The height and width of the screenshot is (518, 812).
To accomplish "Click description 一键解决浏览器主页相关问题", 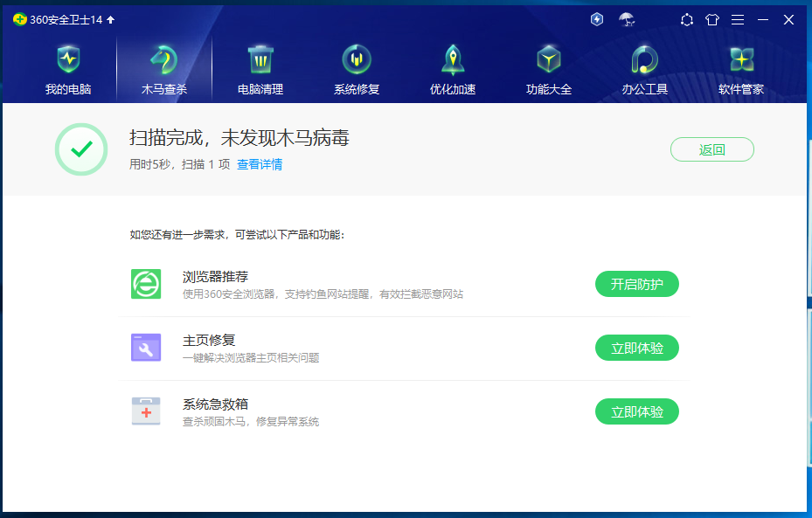I will [x=251, y=357].
